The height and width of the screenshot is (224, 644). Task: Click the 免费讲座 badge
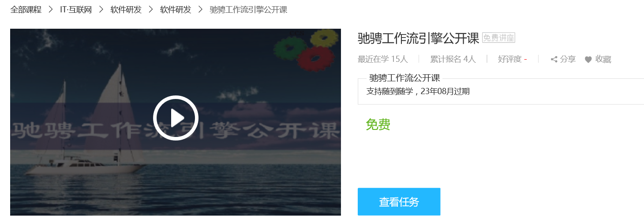(x=498, y=38)
